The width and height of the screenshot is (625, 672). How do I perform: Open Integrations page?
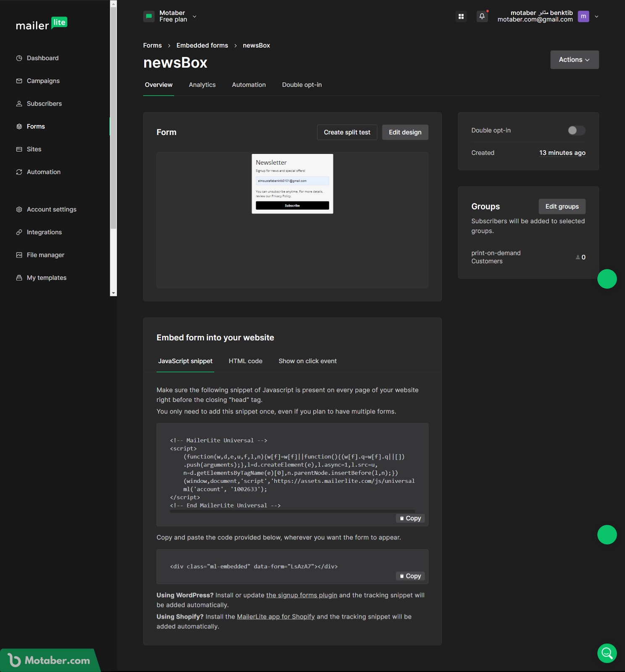pos(44,232)
